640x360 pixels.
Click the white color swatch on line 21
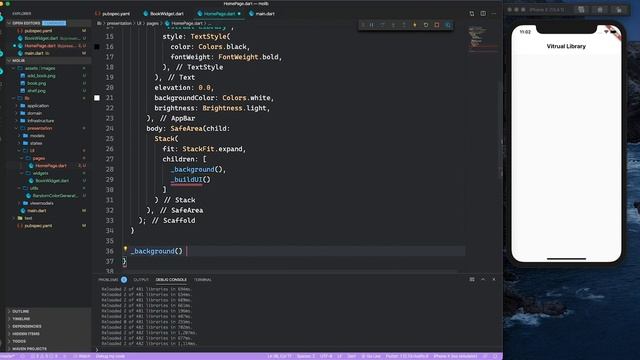click(97, 98)
